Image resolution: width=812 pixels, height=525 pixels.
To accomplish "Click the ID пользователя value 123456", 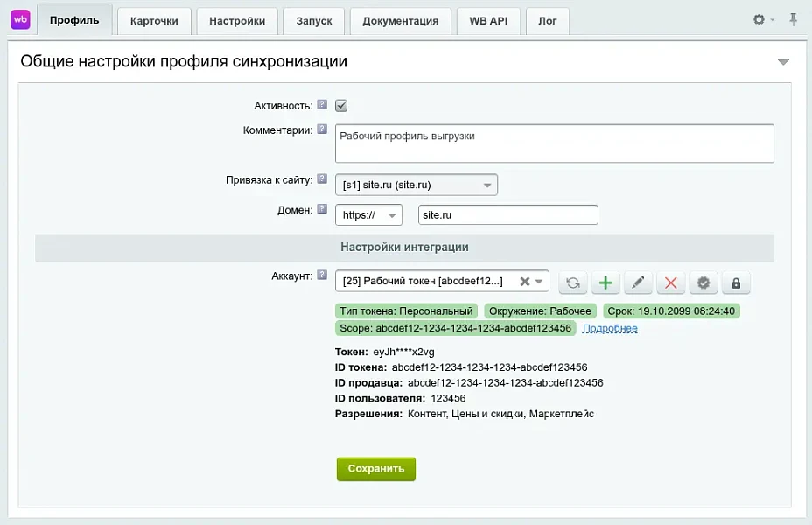I will (448, 399).
